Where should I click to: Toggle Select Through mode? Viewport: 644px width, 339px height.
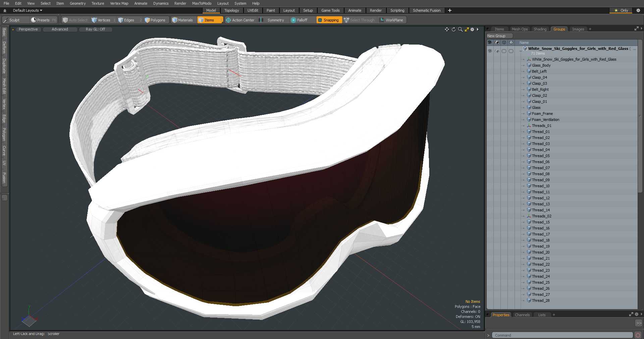(x=359, y=20)
